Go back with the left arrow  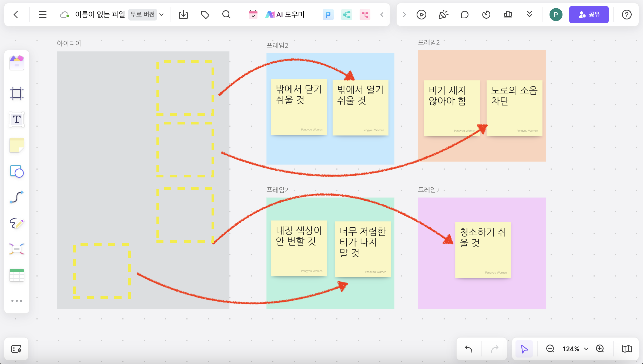click(x=16, y=15)
